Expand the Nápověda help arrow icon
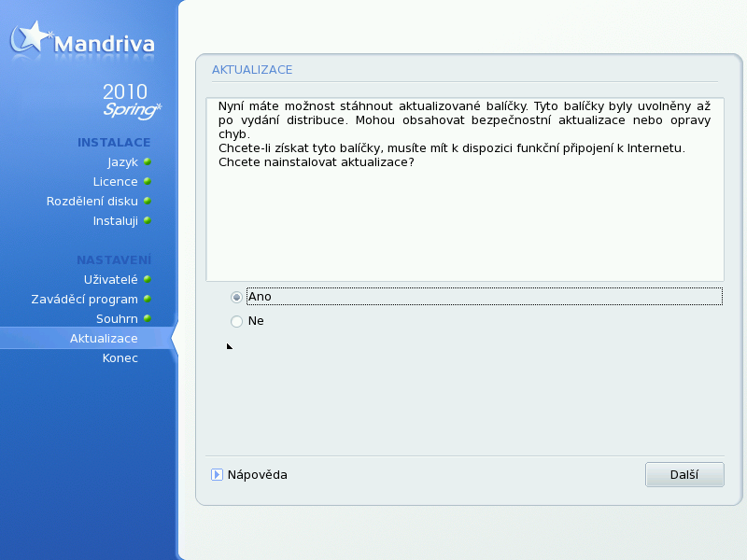The image size is (747, 560). tap(217, 475)
